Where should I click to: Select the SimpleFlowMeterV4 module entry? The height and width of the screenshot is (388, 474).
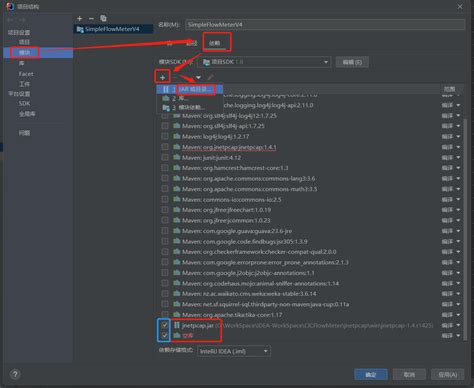coord(113,29)
